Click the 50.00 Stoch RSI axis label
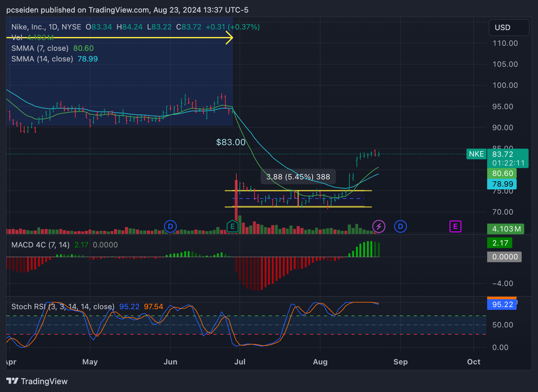Image resolution: width=538 pixels, height=392 pixels. pos(503,325)
